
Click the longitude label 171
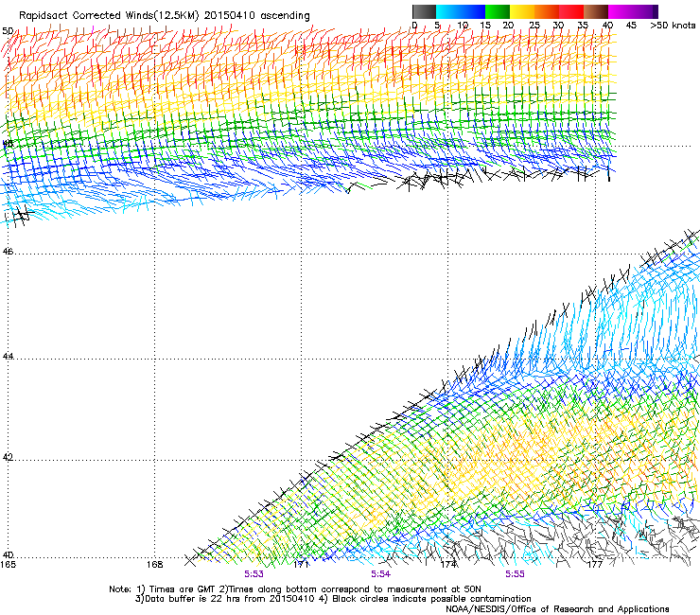302,565
